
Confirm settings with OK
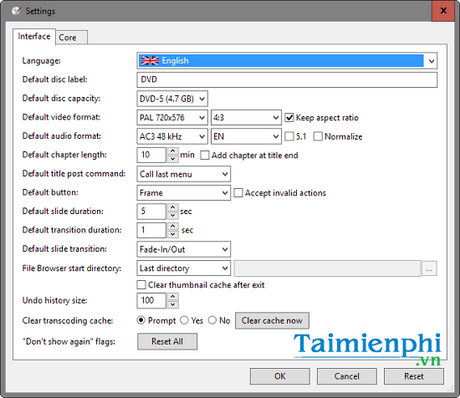pos(280,376)
